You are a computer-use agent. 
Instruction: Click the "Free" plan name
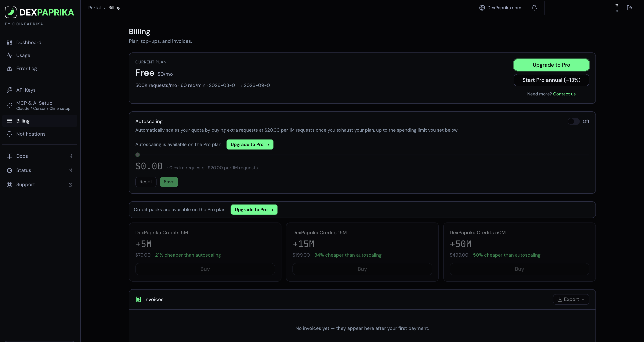point(145,73)
